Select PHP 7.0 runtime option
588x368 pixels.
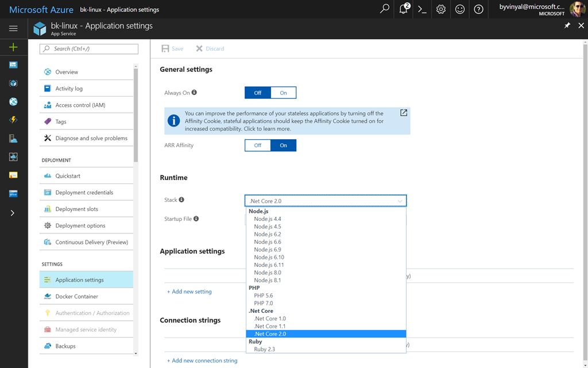click(x=264, y=303)
